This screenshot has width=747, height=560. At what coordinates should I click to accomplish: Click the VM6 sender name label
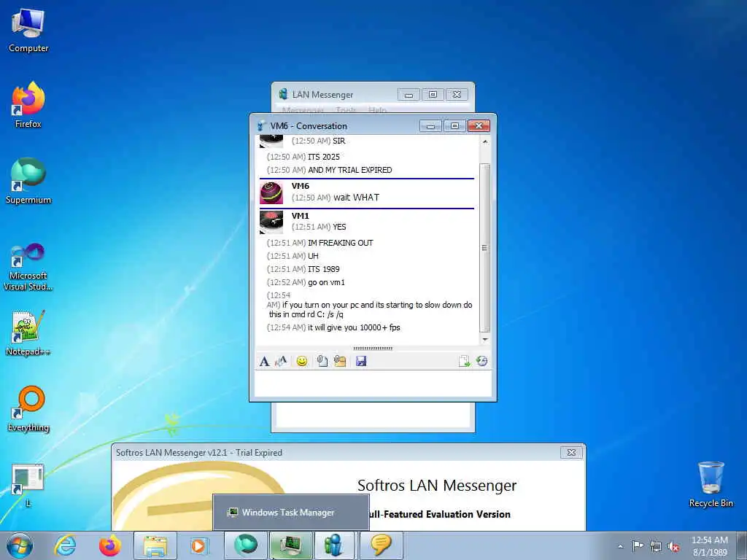point(300,186)
